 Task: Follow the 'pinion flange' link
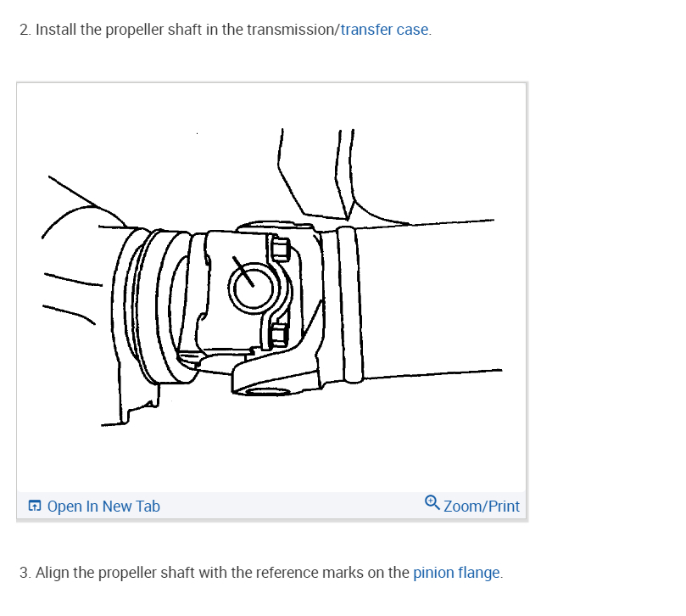click(x=456, y=573)
